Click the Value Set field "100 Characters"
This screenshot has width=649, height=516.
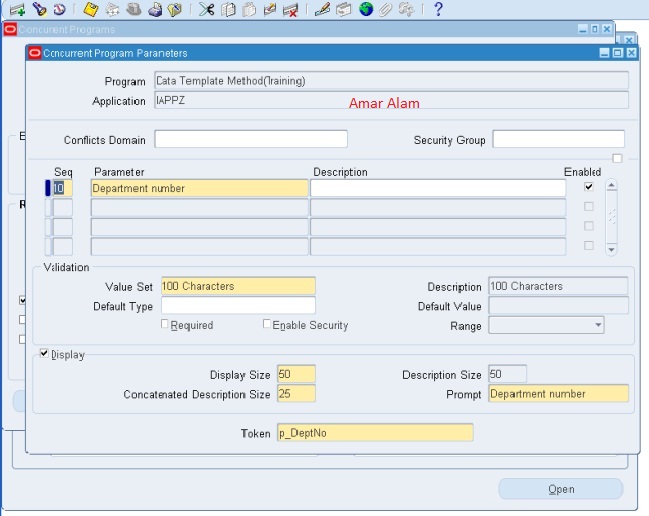(238, 286)
